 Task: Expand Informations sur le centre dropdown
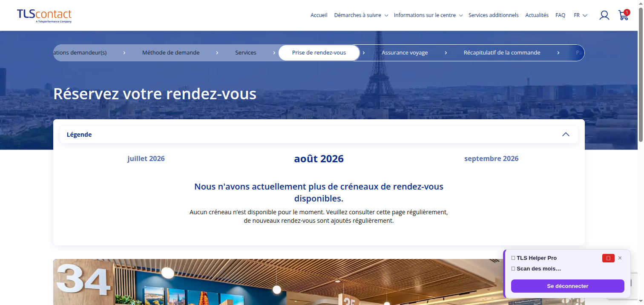coord(428,15)
